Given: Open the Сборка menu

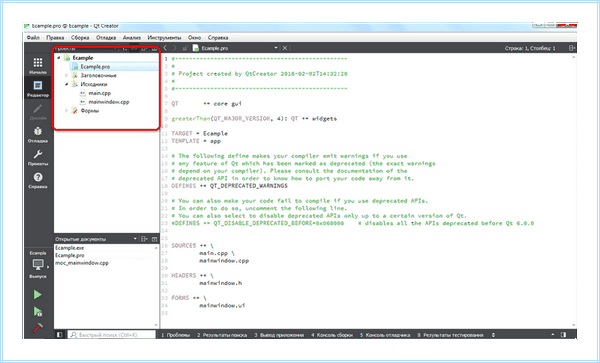Looking at the screenshot, I should (80, 37).
